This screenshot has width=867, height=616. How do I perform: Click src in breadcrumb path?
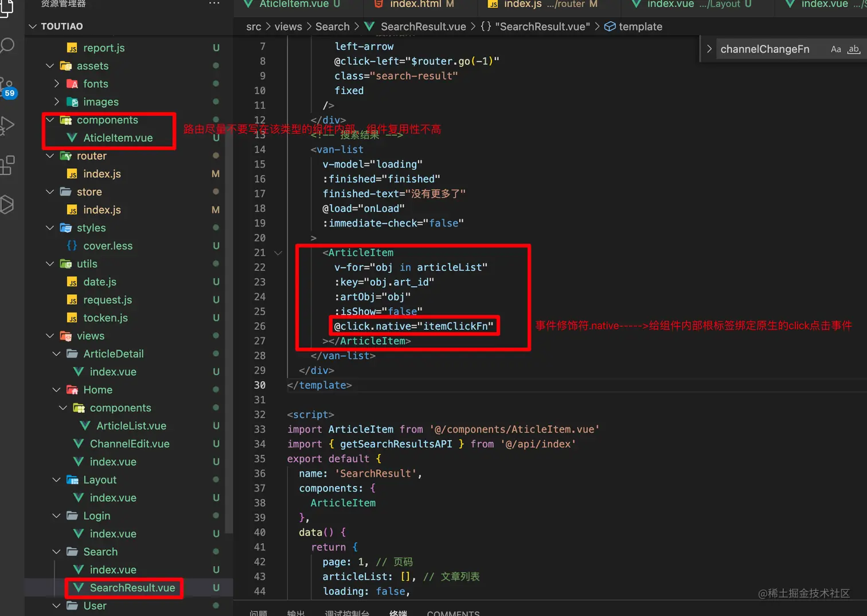click(253, 27)
